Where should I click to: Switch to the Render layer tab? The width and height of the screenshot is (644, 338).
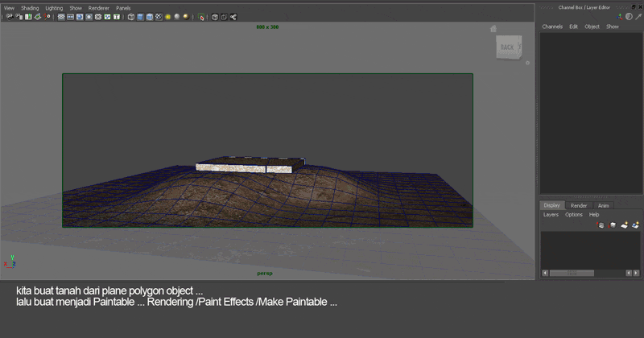pyautogui.click(x=579, y=206)
